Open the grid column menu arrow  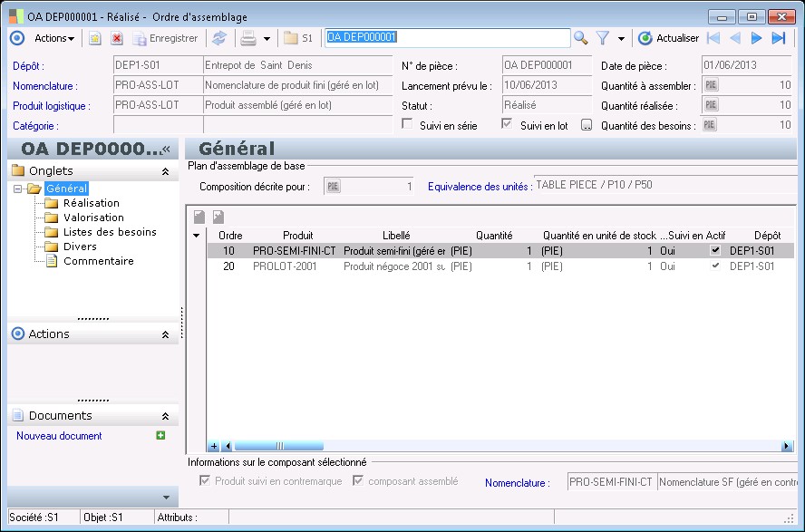[x=196, y=236]
